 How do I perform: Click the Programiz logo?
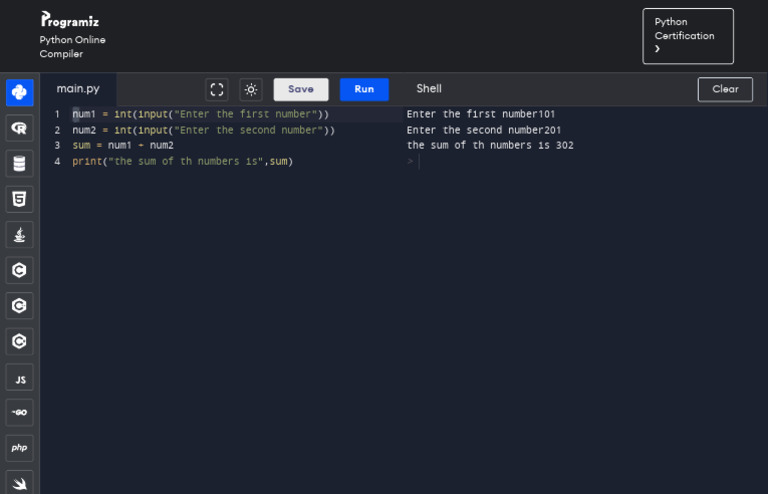[70, 20]
